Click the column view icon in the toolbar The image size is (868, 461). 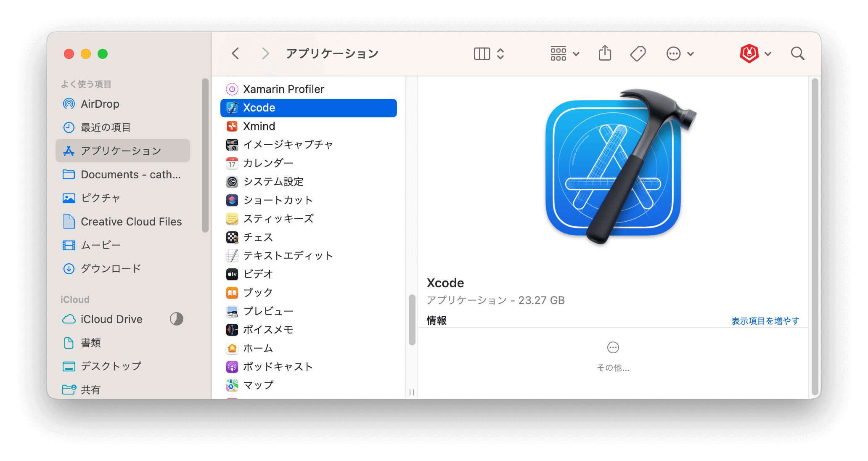(482, 53)
